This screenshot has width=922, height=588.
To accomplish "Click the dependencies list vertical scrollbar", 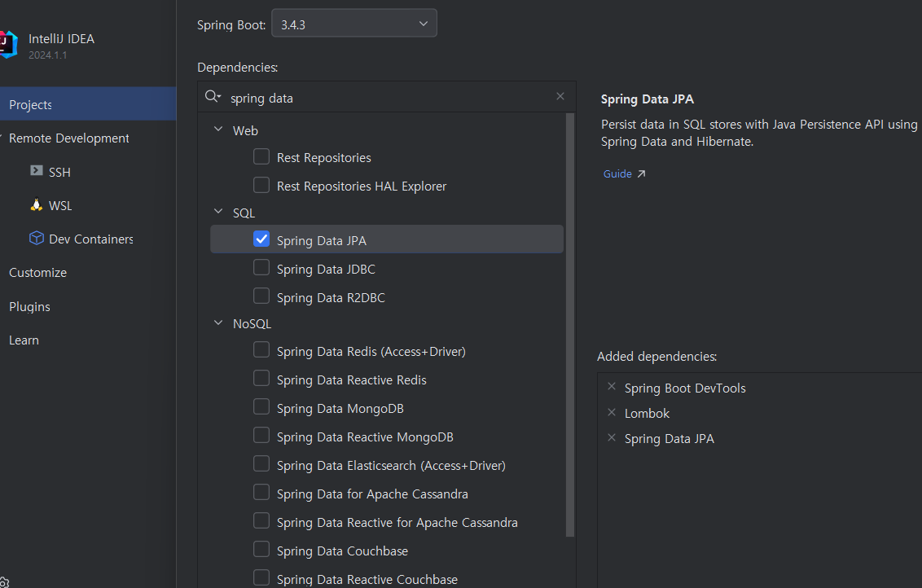I will click(x=570, y=325).
